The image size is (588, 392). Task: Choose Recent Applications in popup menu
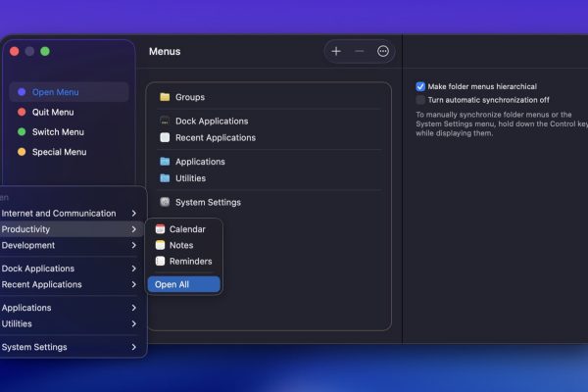pyautogui.click(x=72, y=284)
